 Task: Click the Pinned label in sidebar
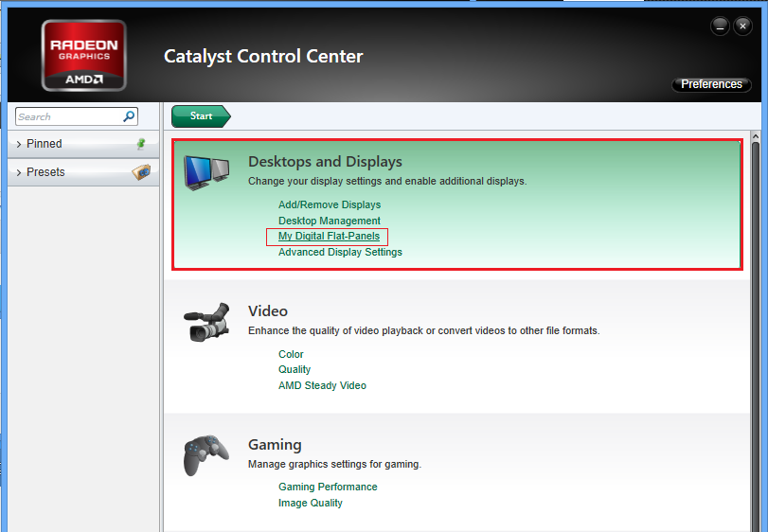click(x=45, y=144)
